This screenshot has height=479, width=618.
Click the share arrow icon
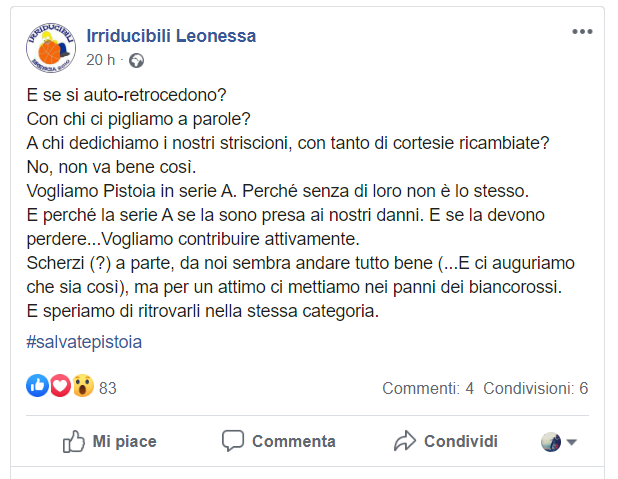coord(404,441)
